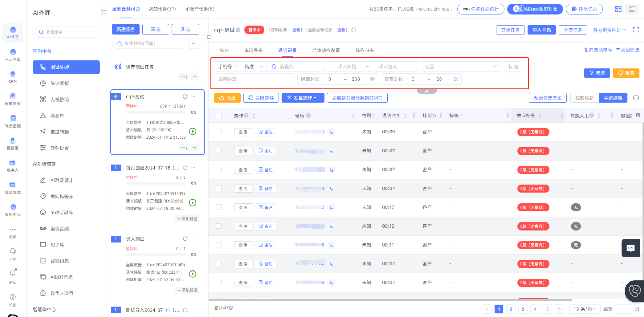The width and height of the screenshot is (644, 317).
Task: Click the grid view icon
Action: click(x=618, y=9)
